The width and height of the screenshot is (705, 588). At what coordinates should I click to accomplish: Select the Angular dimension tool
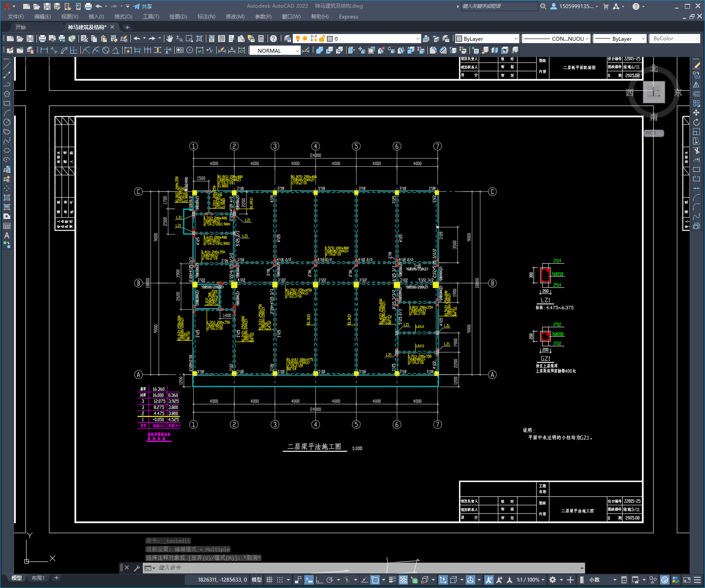(115, 50)
